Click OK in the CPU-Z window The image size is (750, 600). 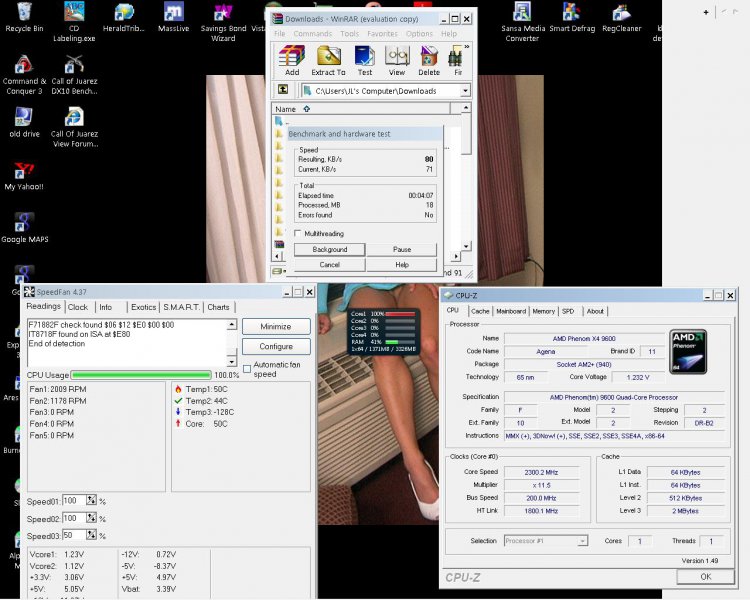[706, 577]
